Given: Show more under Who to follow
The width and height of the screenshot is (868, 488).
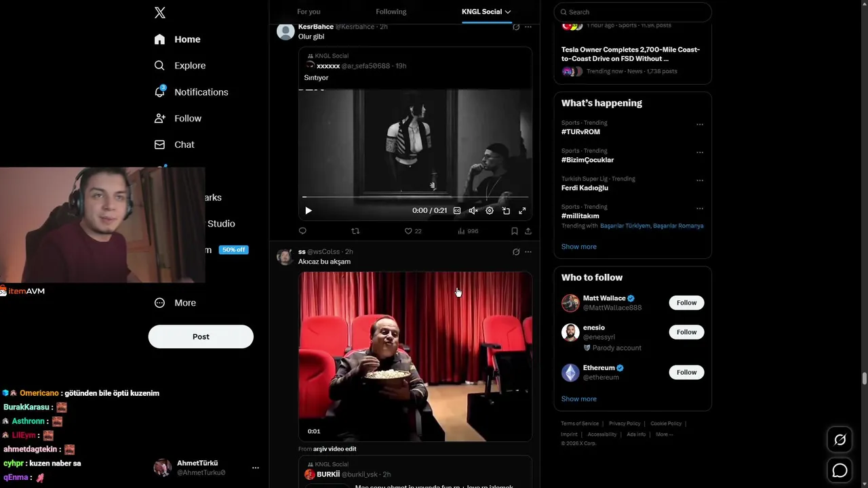Looking at the screenshot, I should [579, 399].
